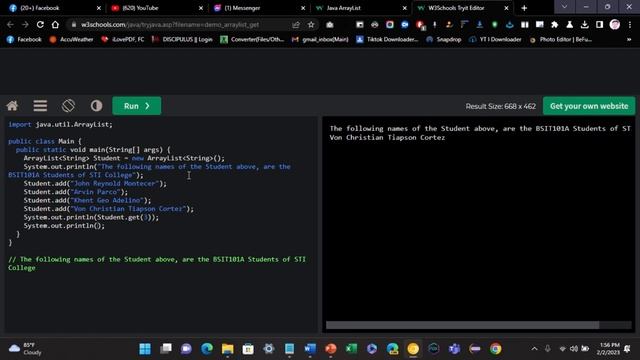Go forward in browser history
The height and width of the screenshot is (360, 640).
25,24
